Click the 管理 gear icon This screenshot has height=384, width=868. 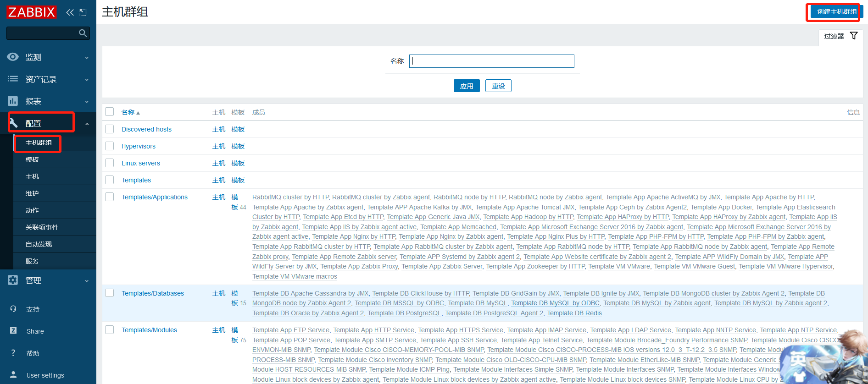pyautogui.click(x=13, y=280)
